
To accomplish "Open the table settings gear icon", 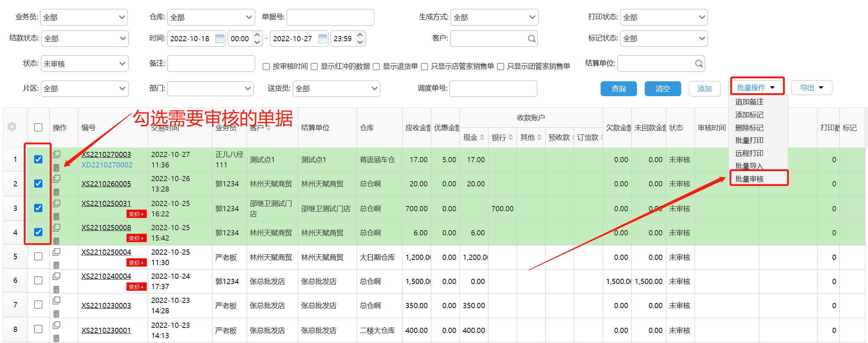I will [12, 127].
